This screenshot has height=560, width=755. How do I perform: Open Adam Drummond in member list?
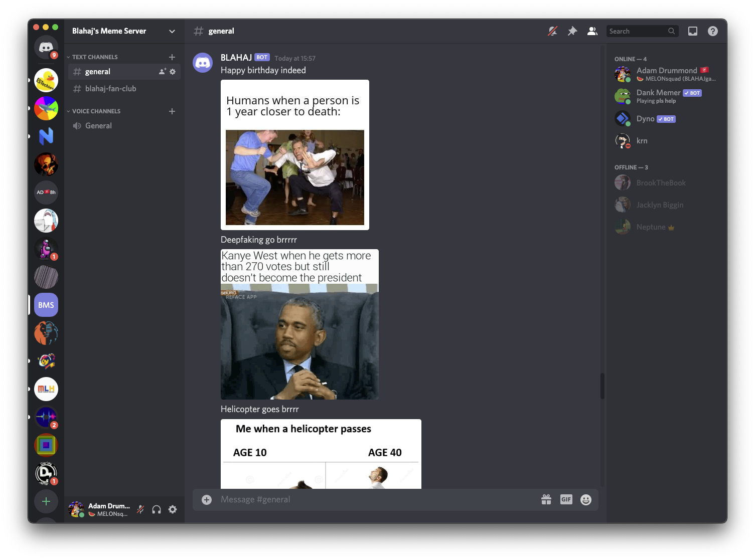click(x=666, y=74)
